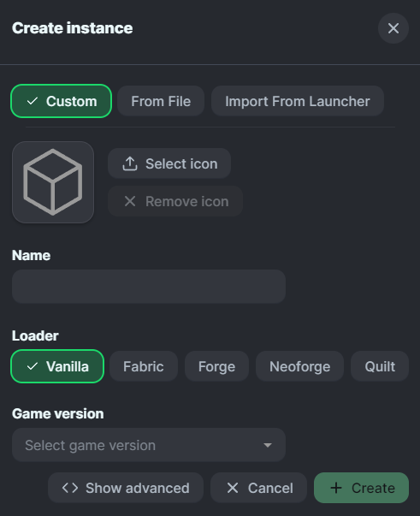Image resolution: width=420 pixels, height=516 pixels.
Task: Switch to Import From Launcher tab
Action: [298, 101]
